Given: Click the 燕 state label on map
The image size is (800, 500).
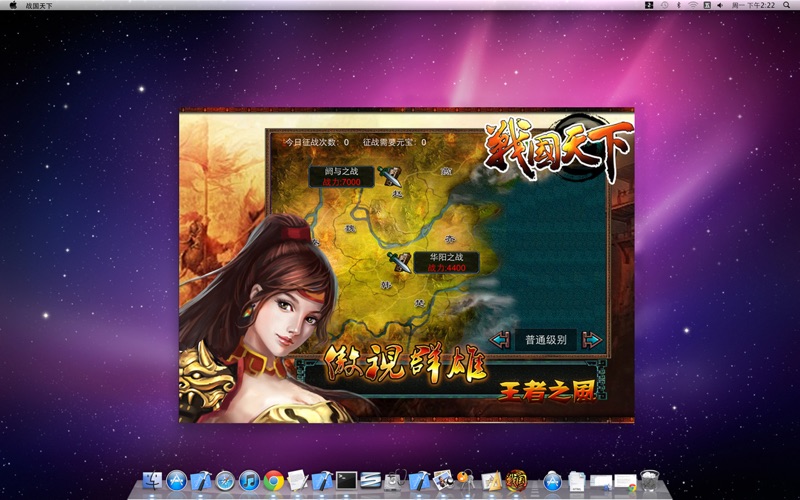Looking at the screenshot, I should point(447,171).
